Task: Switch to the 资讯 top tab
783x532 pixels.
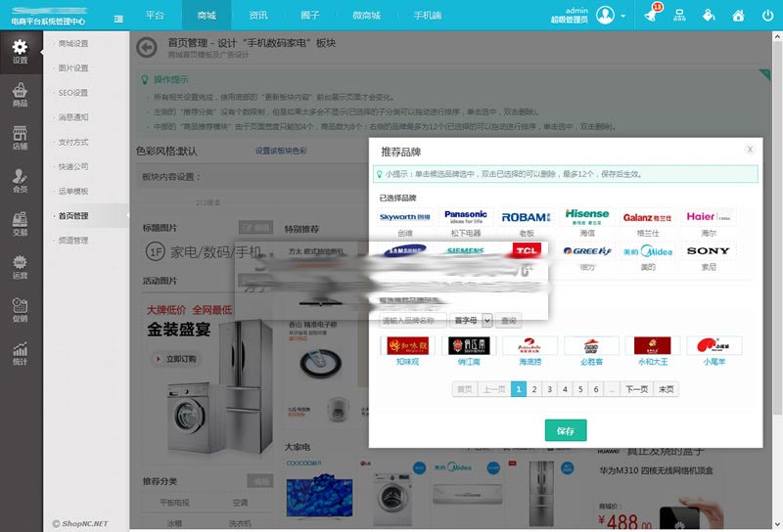Action: (258, 15)
